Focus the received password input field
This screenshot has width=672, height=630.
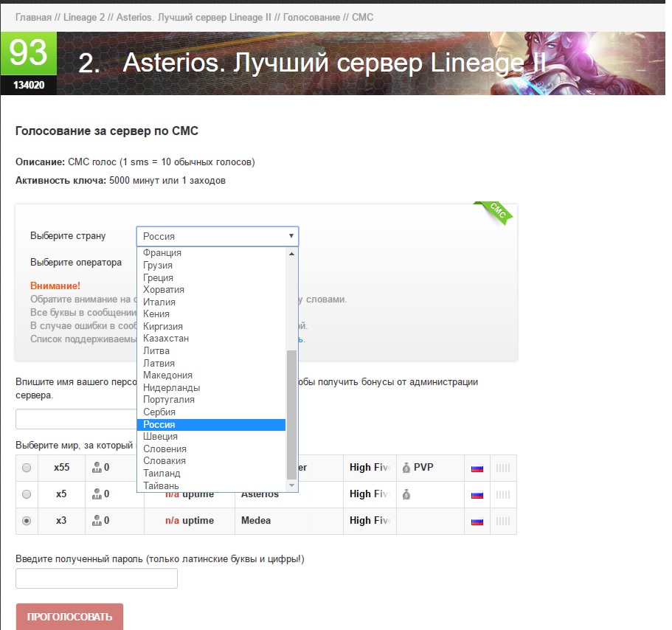coord(97,578)
